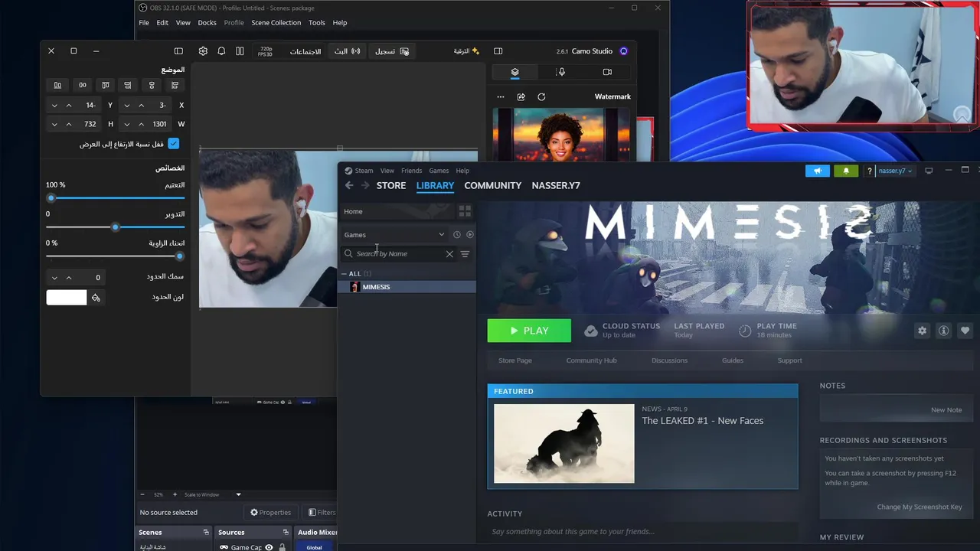Pop out the OBS Scenes dock icon
This screenshot has height=551, width=980.
[x=206, y=532]
